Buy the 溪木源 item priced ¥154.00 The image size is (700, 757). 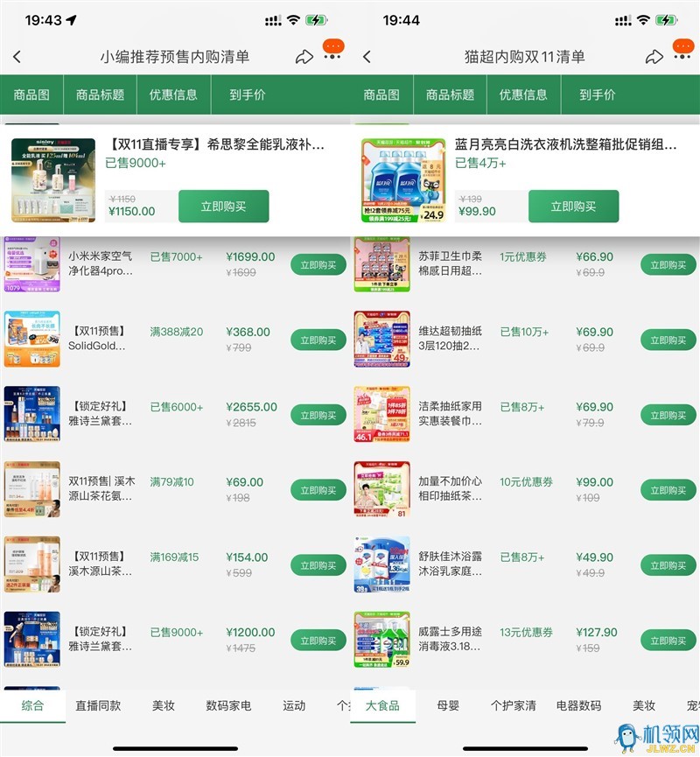coord(318,566)
